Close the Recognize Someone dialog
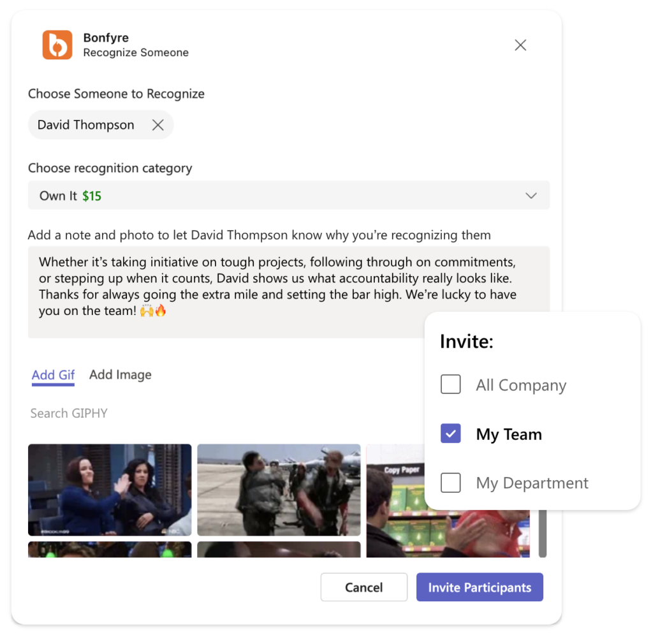Viewport: 653px width, 644px height. (520, 45)
